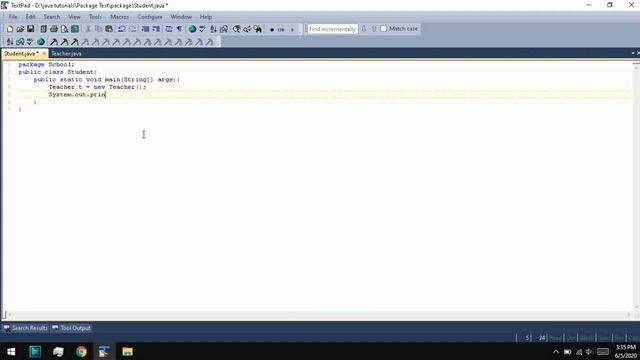Toggle visible spaces paragraph mark icon
Screen dimensions: 640x360
coord(180,29)
